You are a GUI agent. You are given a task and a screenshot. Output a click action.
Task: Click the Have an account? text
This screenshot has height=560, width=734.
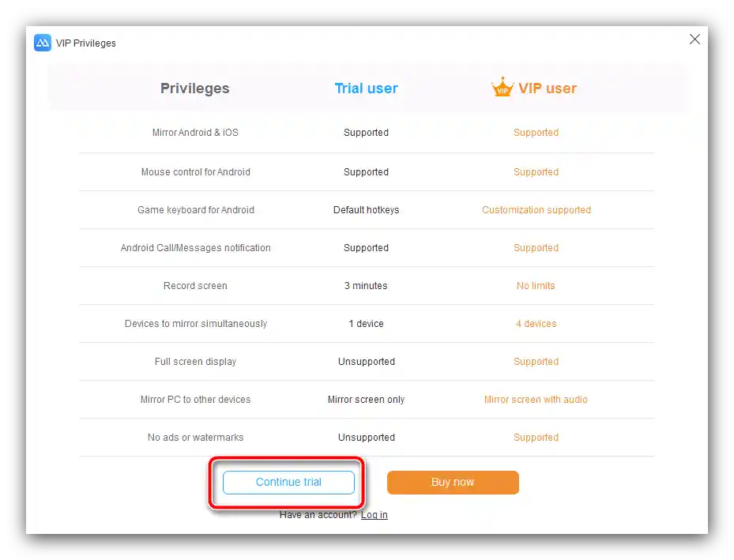coord(318,515)
